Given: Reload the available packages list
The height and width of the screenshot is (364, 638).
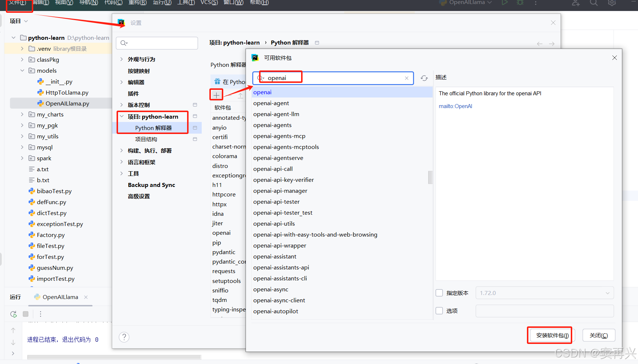Looking at the screenshot, I should tap(424, 78).
